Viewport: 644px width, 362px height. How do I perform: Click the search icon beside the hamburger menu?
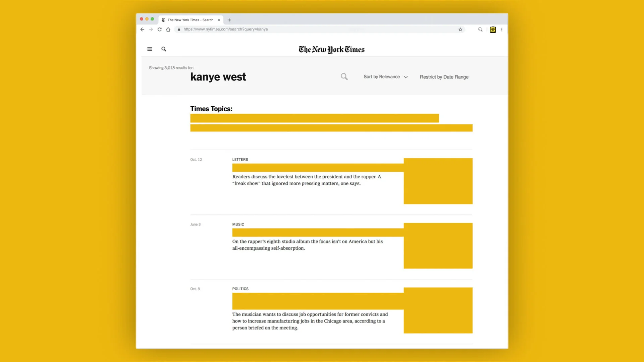pos(164,49)
